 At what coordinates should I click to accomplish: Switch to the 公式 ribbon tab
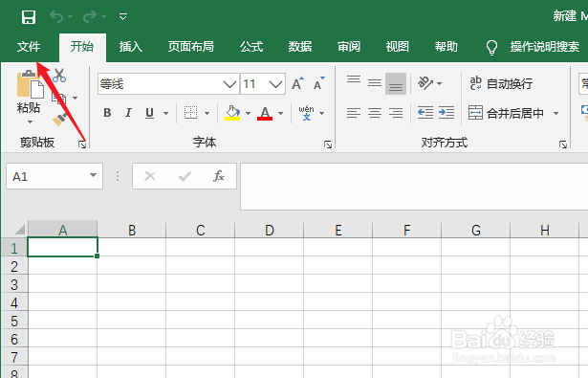click(x=251, y=47)
